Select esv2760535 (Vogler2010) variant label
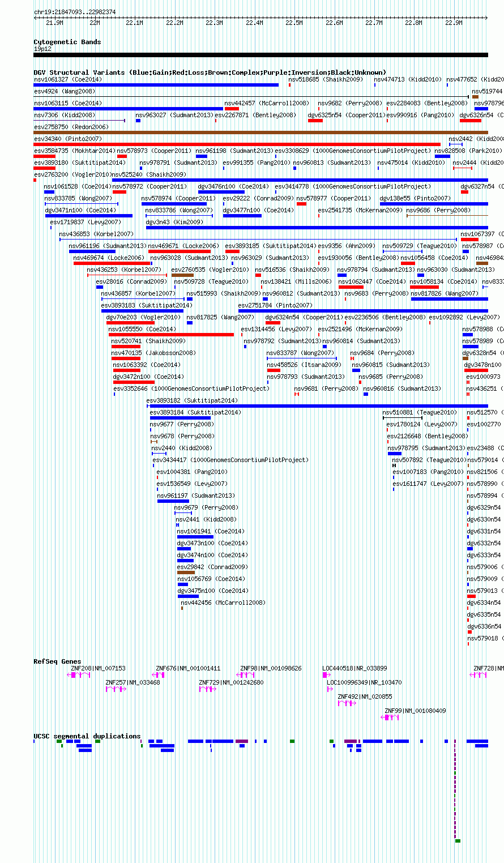The width and height of the screenshot is (504, 863). [210, 270]
